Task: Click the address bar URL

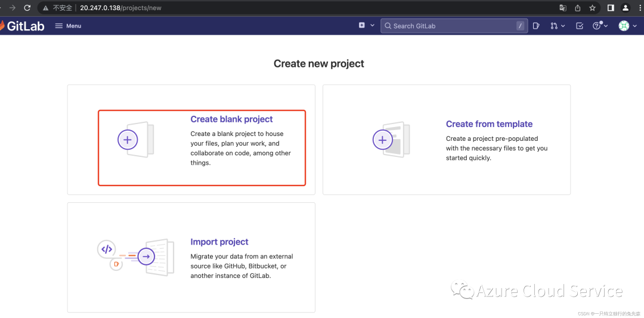Action: coord(120,8)
